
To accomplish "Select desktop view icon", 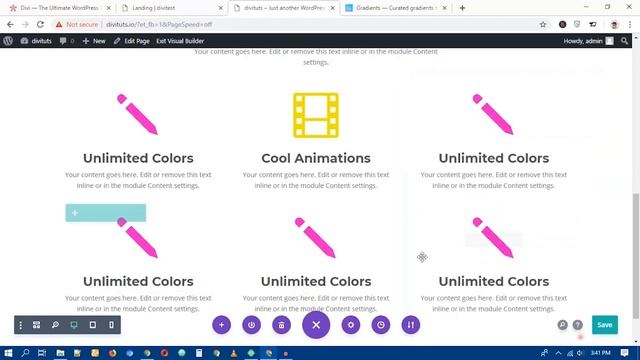I will tap(74, 325).
